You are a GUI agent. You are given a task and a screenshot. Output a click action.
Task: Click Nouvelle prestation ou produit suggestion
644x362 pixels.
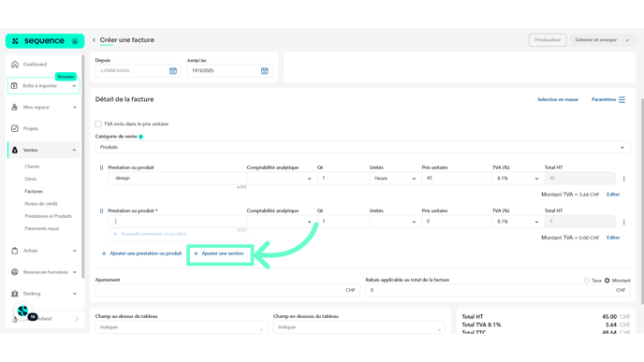tap(150, 234)
